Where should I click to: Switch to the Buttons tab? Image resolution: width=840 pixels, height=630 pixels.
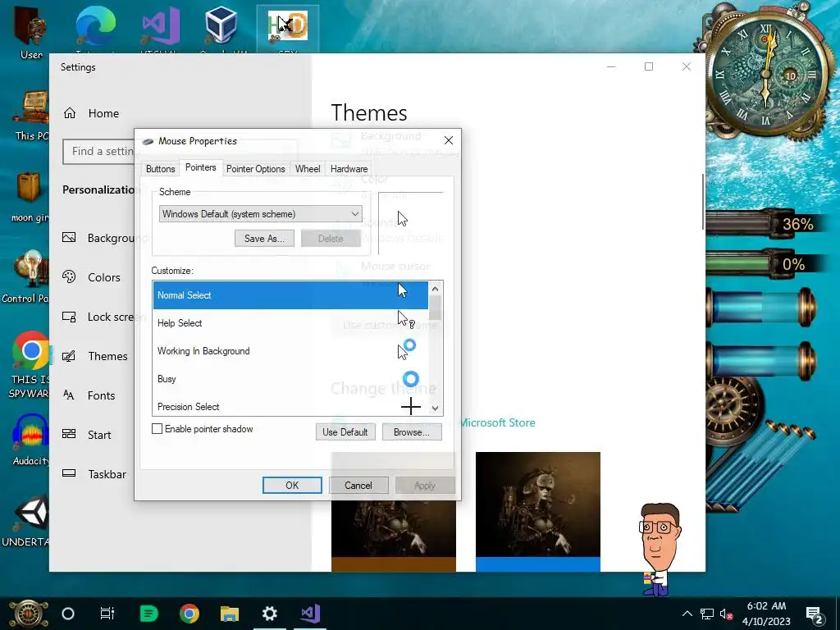[x=160, y=169]
